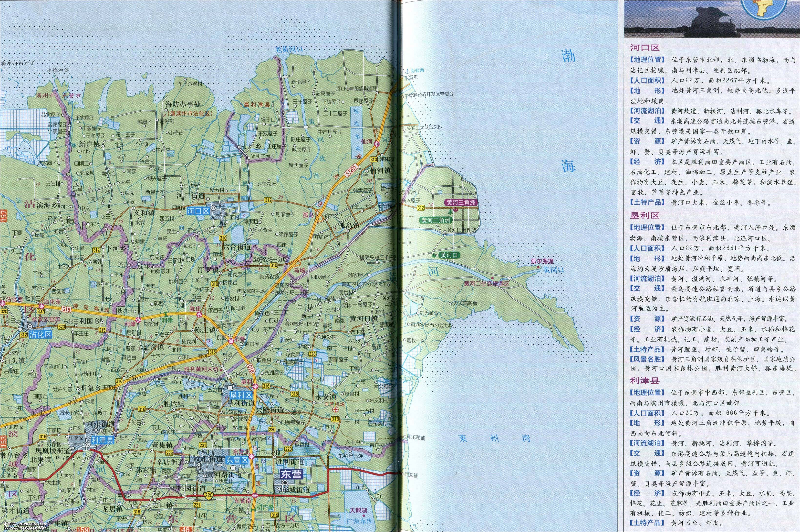The height and width of the screenshot is (532, 800).
Task: Click the green 黄河三角洲 tree icon
Action: tap(450, 212)
